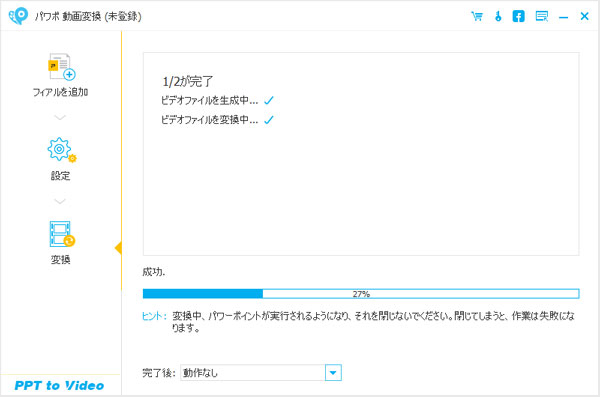Open the registration key icon

click(x=498, y=16)
